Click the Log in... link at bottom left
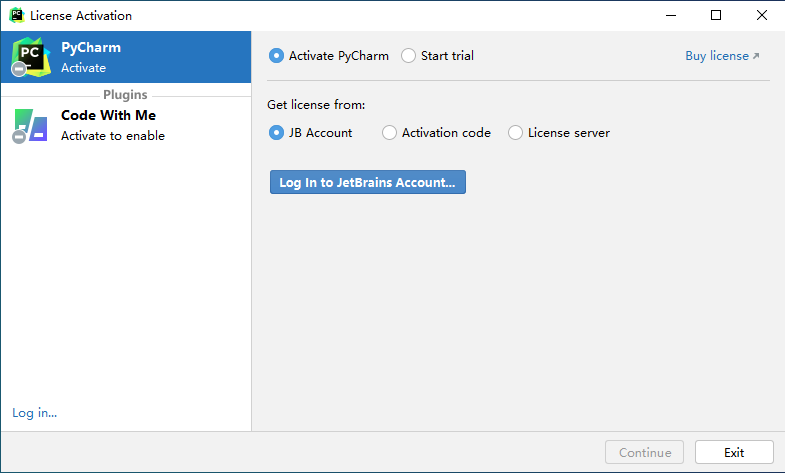Screen dimensions: 785x473 [35, 412]
